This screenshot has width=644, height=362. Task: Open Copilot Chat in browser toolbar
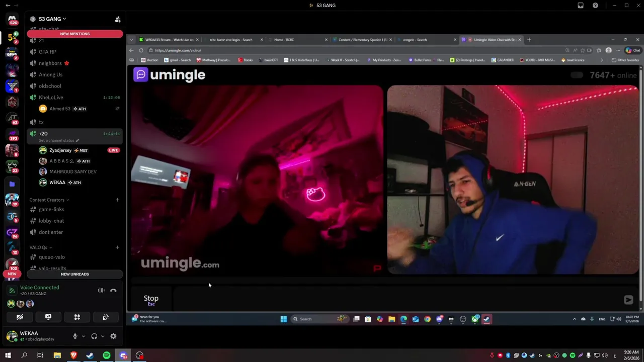point(633,50)
